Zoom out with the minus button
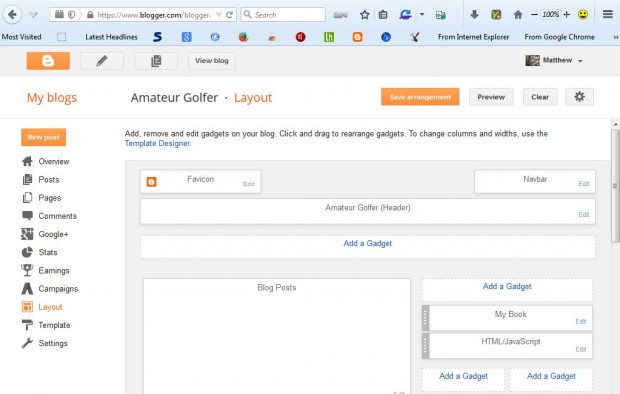 coord(534,15)
